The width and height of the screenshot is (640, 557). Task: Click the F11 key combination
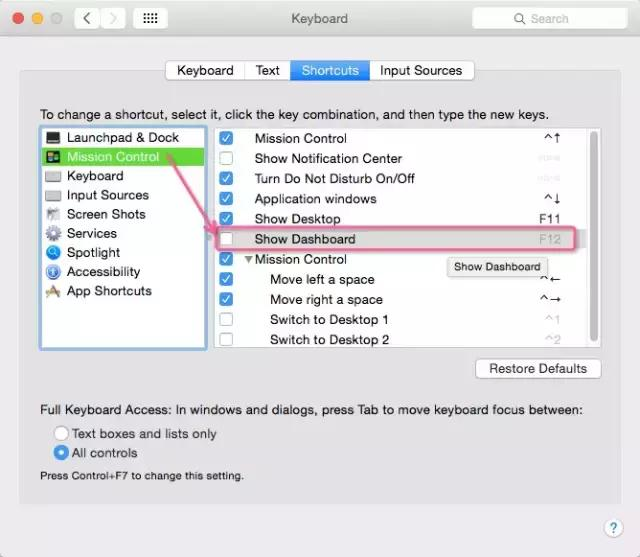(x=549, y=219)
